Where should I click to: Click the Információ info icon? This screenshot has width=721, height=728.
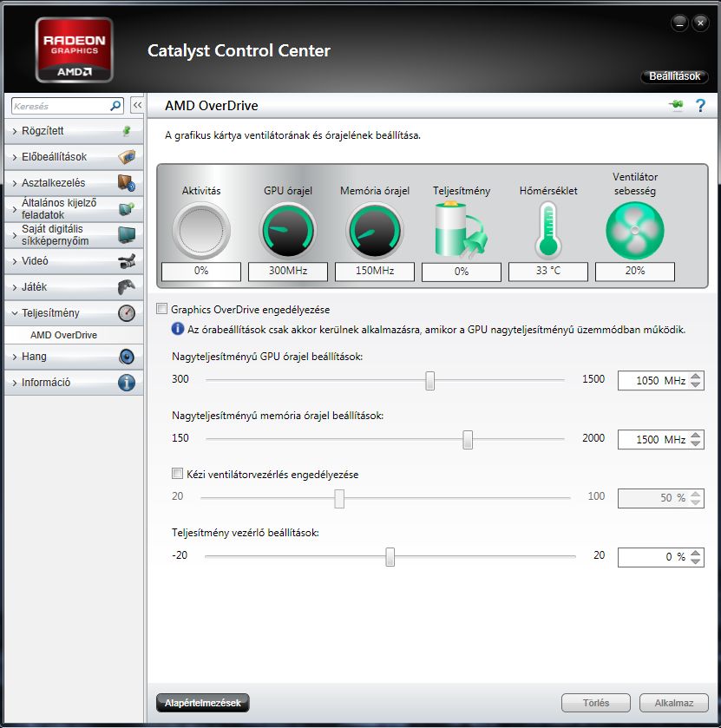pos(127,383)
